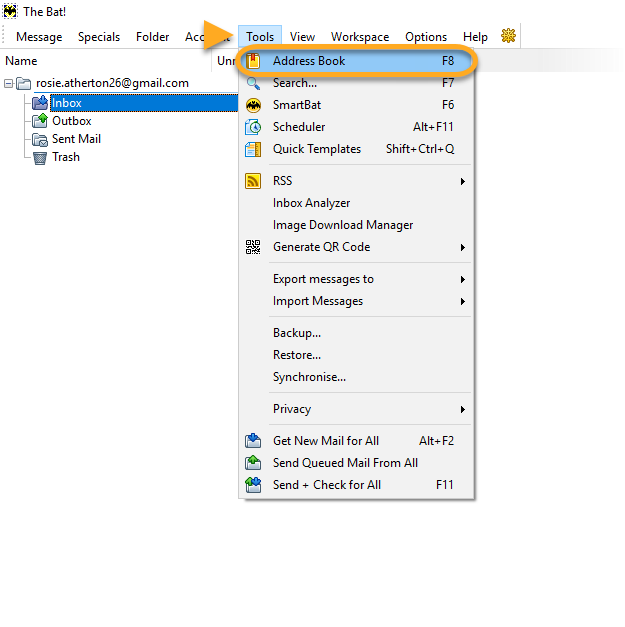625x627 pixels.
Task: Open the Options menu
Action: (426, 37)
